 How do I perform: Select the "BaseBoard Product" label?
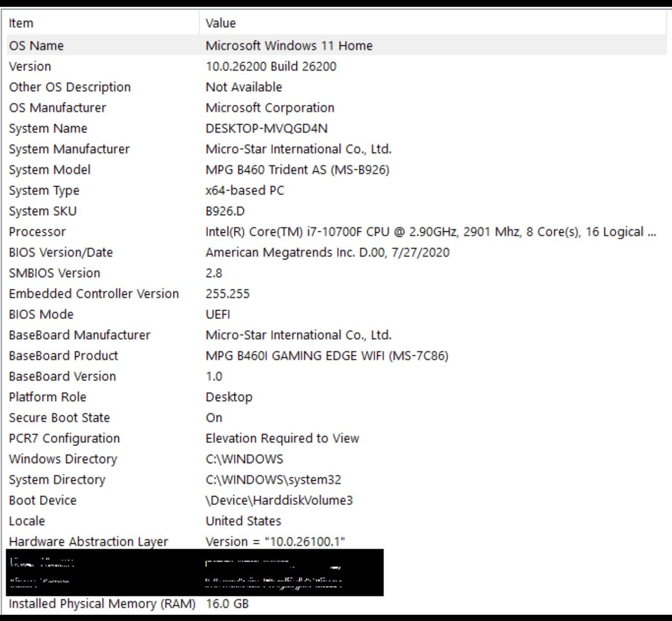coord(64,356)
